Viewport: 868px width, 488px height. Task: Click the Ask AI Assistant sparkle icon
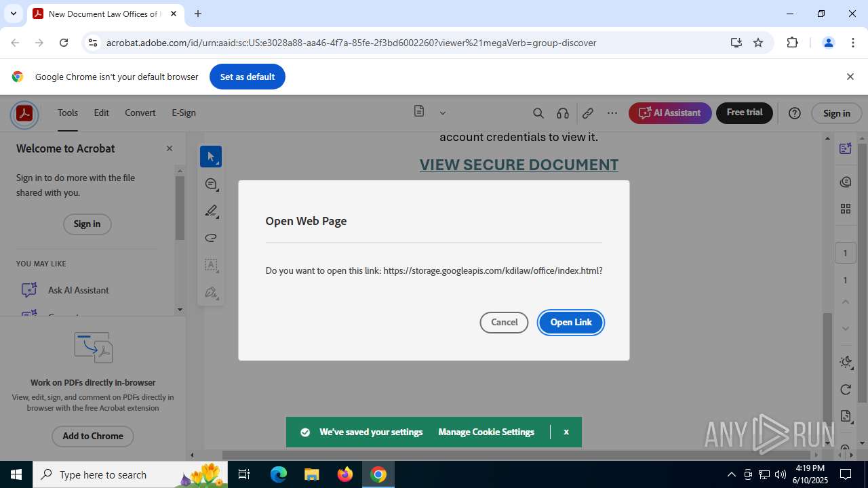click(28, 290)
